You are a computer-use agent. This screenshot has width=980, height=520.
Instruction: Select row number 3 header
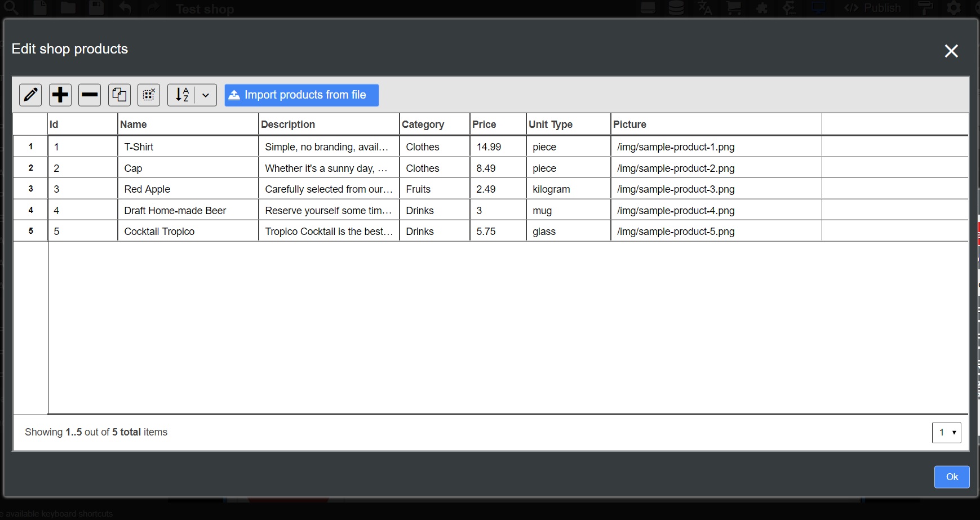point(30,189)
